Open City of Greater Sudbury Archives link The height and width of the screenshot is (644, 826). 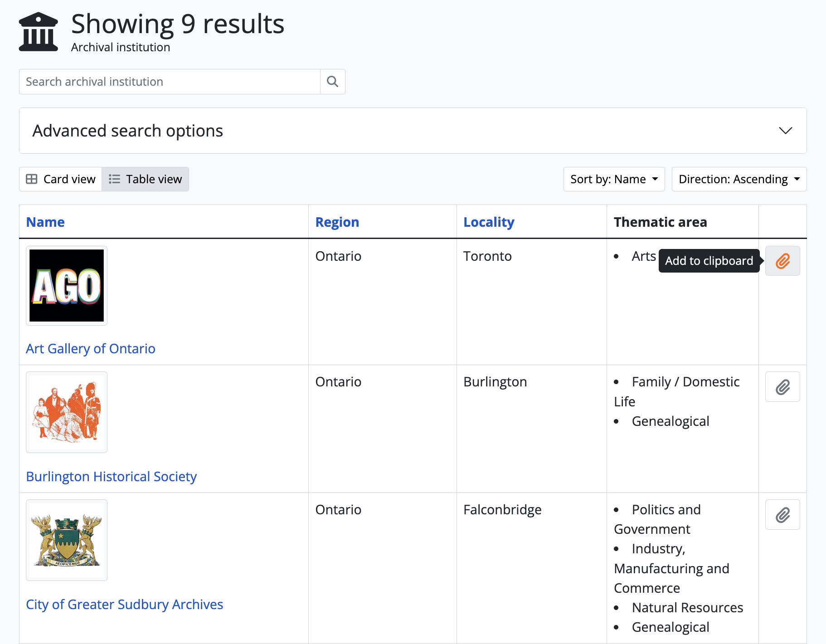(x=124, y=605)
